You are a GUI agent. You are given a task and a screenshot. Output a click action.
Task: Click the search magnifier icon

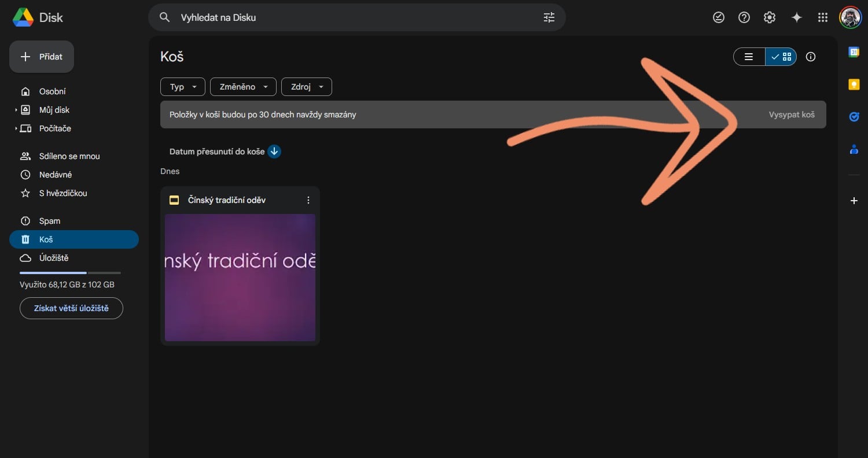click(165, 17)
